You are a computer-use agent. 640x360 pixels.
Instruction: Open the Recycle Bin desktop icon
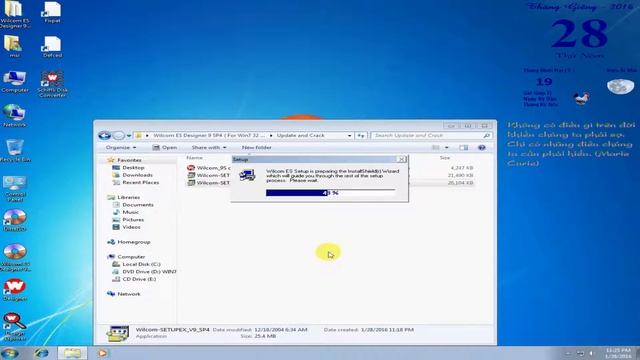pyautogui.click(x=15, y=151)
